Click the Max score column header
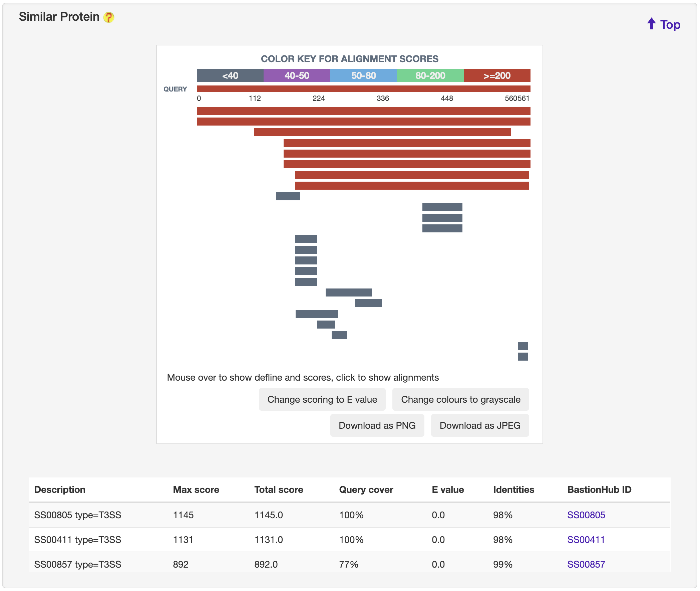Viewport: 700px width, 591px height. [x=196, y=490]
